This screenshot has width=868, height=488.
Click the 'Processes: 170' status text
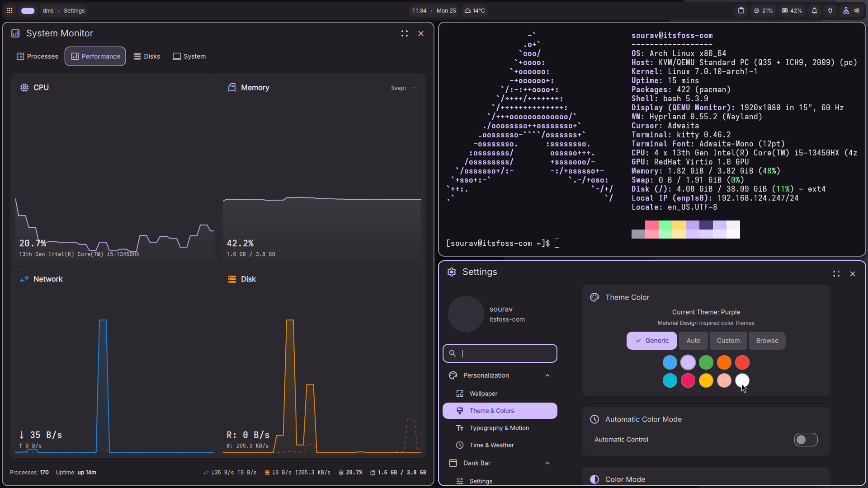click(29, 473)
